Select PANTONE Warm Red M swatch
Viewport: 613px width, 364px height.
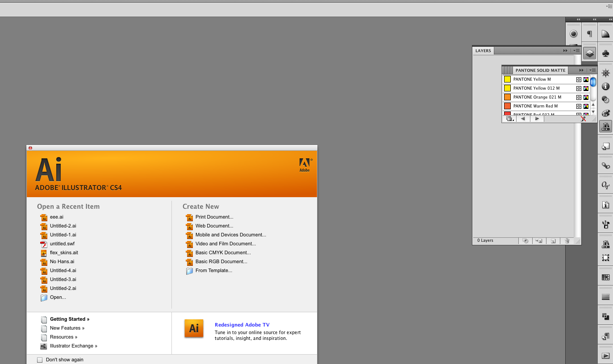pos(546,106)
